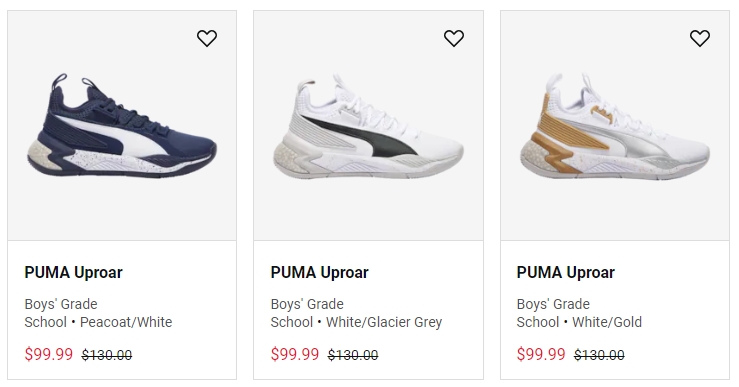Screen dimensions: 739x387
Task: Open the White/Gold shoe image
Action: tap(615, 125)
